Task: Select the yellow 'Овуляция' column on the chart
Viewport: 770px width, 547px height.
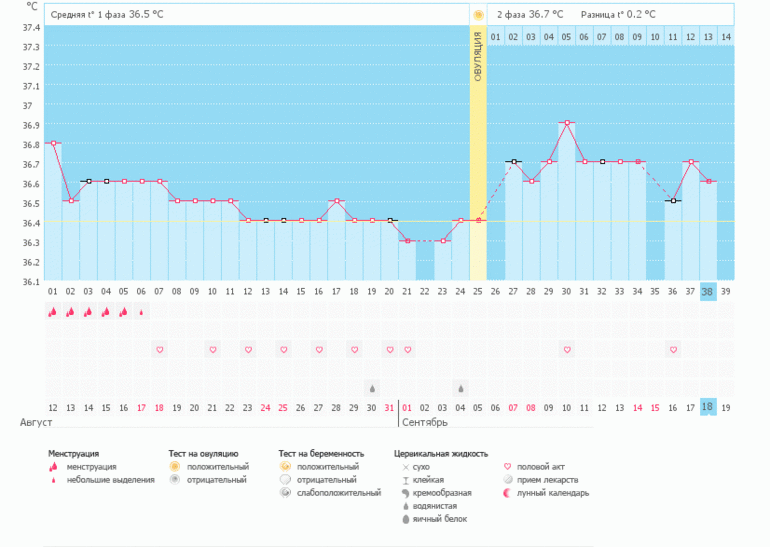Action: 478,150
